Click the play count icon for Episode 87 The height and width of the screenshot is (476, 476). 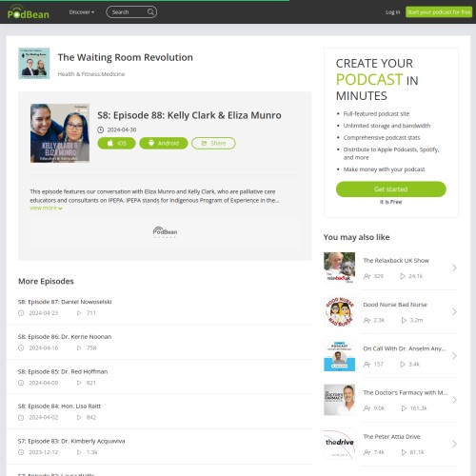pos(79,313)
